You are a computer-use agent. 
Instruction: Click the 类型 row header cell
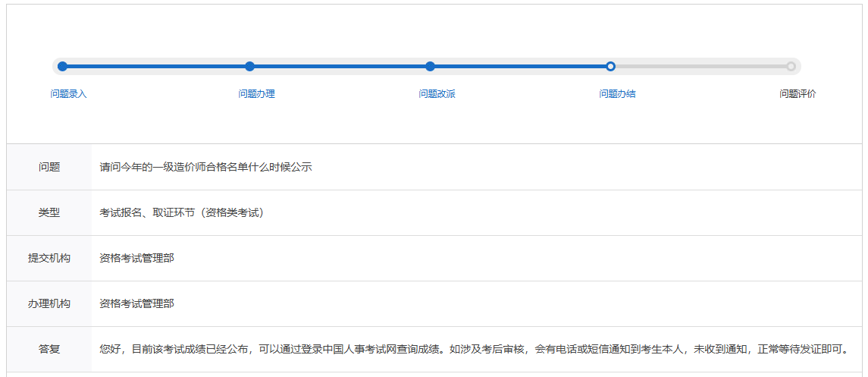pos(49,212)
